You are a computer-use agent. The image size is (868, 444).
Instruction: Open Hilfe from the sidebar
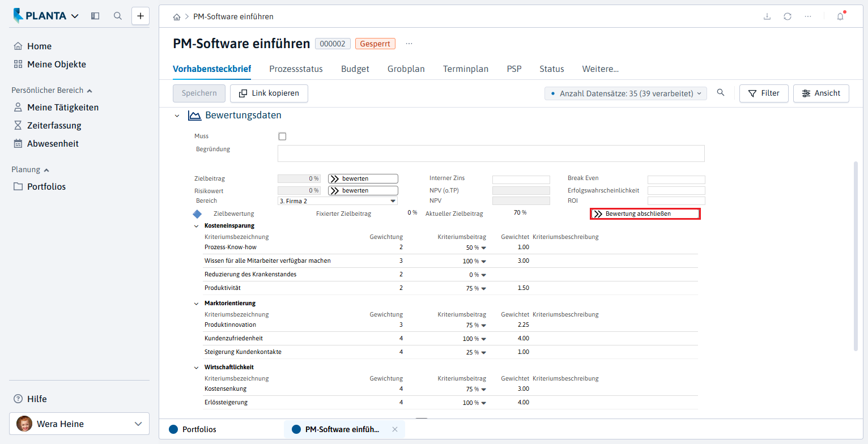tap(31, 399)
